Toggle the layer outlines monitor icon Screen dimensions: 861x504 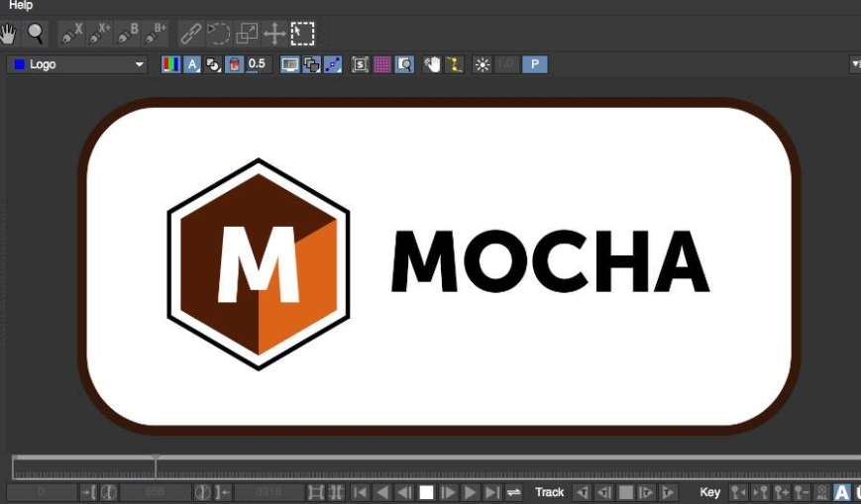pyautogui.click(x=290, y=64)
